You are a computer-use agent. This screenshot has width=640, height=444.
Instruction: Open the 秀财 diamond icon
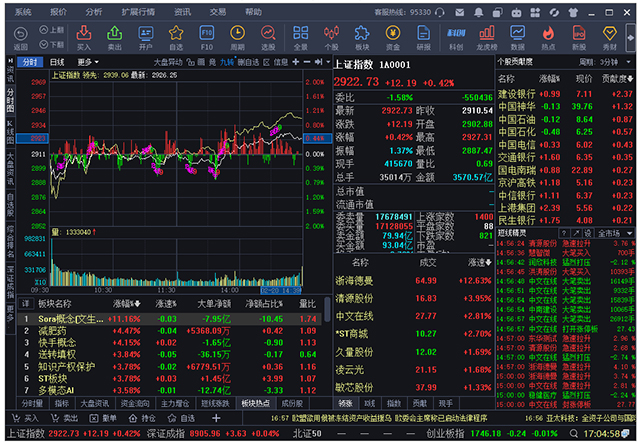click(x=610, y=38)
